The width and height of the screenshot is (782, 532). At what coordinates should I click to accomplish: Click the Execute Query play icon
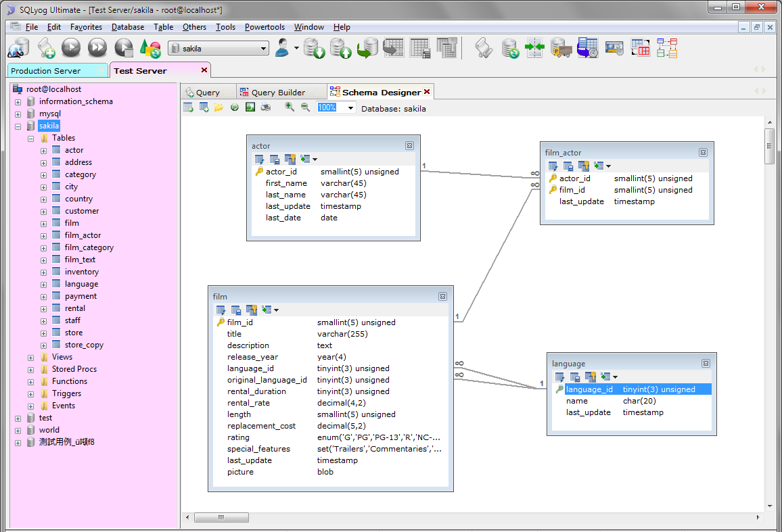72,48
